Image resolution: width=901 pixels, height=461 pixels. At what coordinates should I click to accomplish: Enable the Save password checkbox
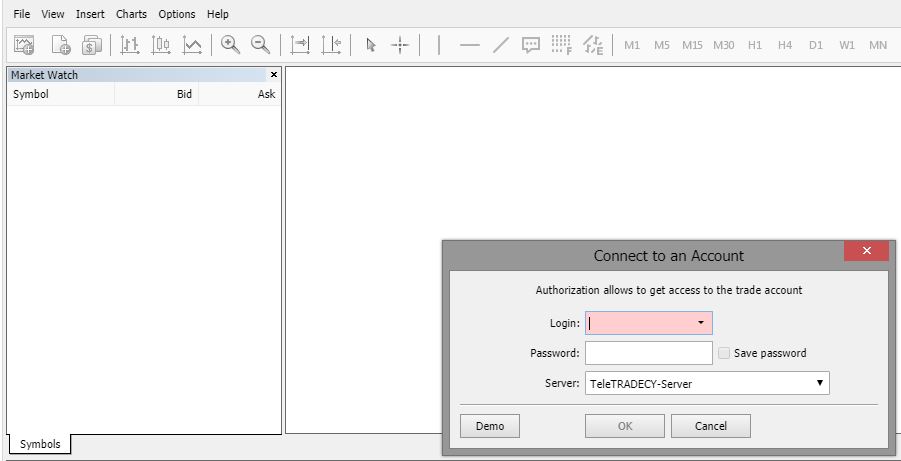click(x=724, y=353)
